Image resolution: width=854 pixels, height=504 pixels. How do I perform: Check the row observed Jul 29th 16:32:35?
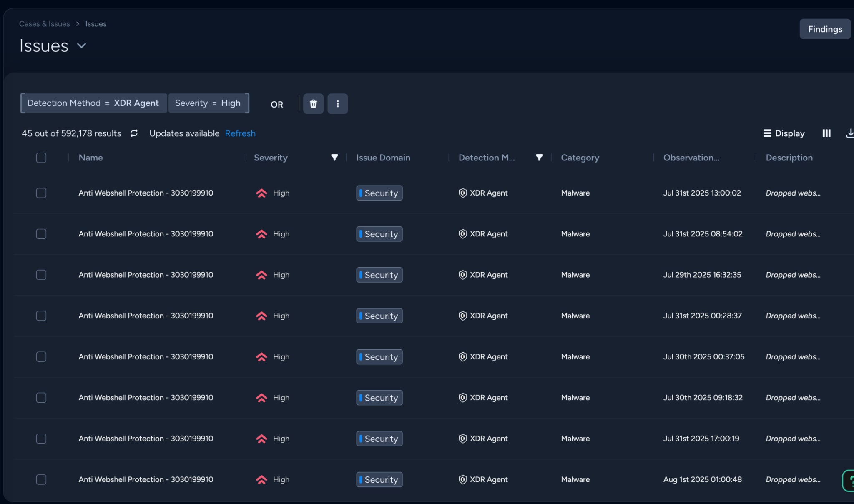coord(41,275)
